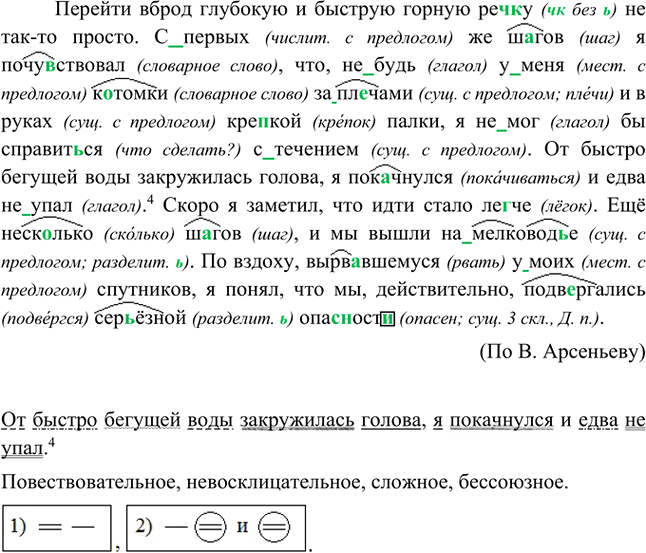
Task: Click the attribution "(По В. Арсеньеву)"
Action: (562, 352)
